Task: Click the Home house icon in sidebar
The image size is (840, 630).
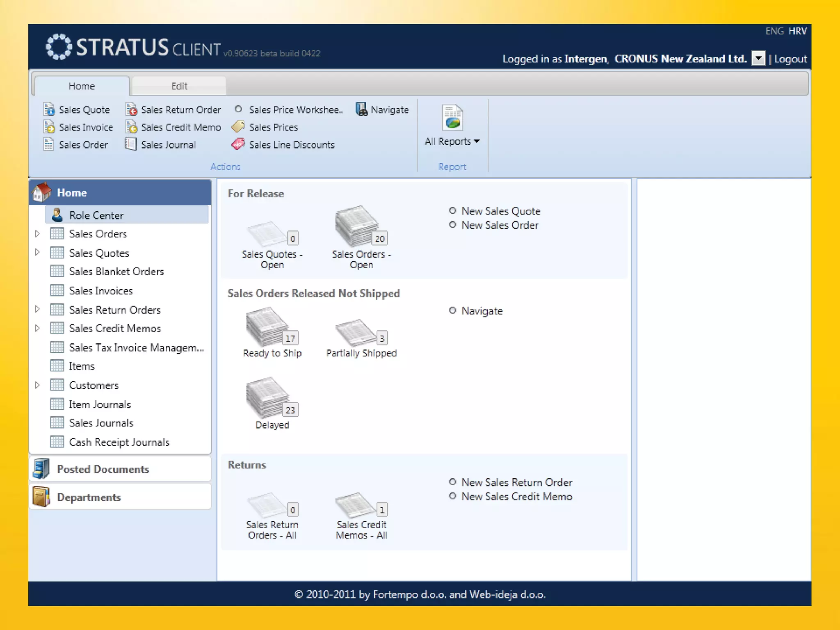Action: click(x=42, y=192)
